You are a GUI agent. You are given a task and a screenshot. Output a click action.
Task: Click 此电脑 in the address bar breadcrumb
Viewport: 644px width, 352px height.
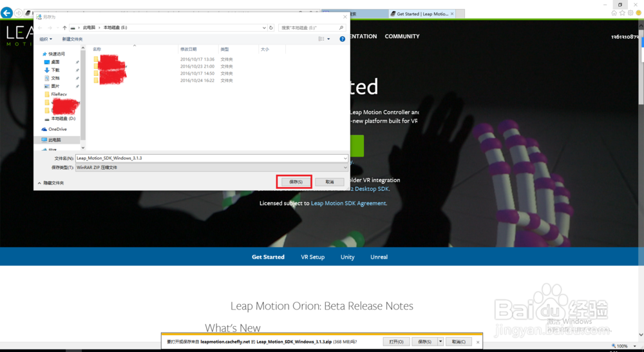(89, 28)
